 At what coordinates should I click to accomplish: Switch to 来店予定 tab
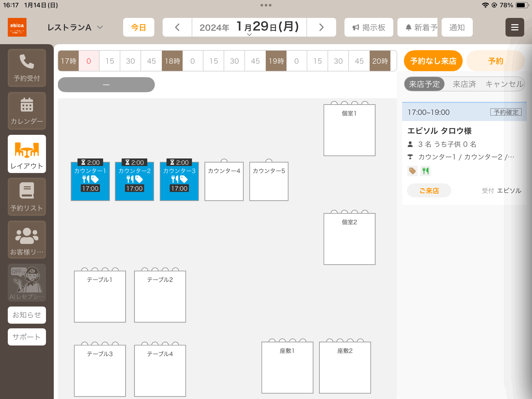pos(424,84)
